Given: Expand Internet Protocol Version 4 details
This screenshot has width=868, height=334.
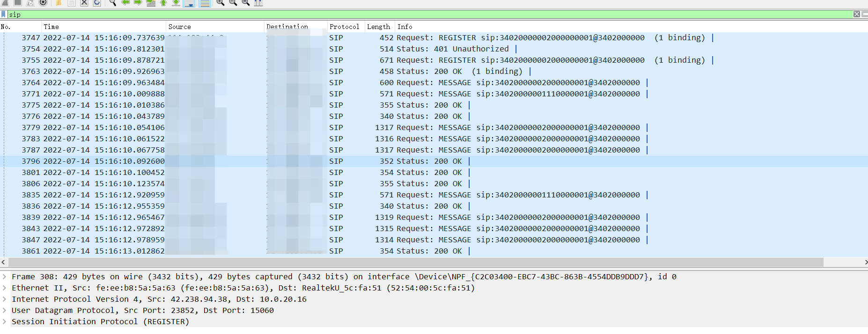Looking at the screenshot, I should (4, 299).
